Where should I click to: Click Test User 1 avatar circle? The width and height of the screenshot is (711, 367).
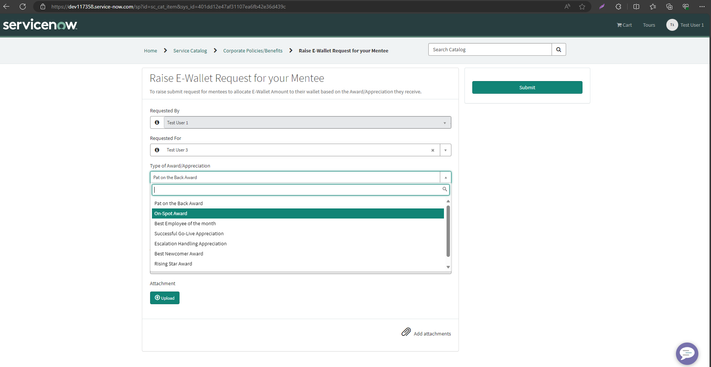(x=672, y=25)
